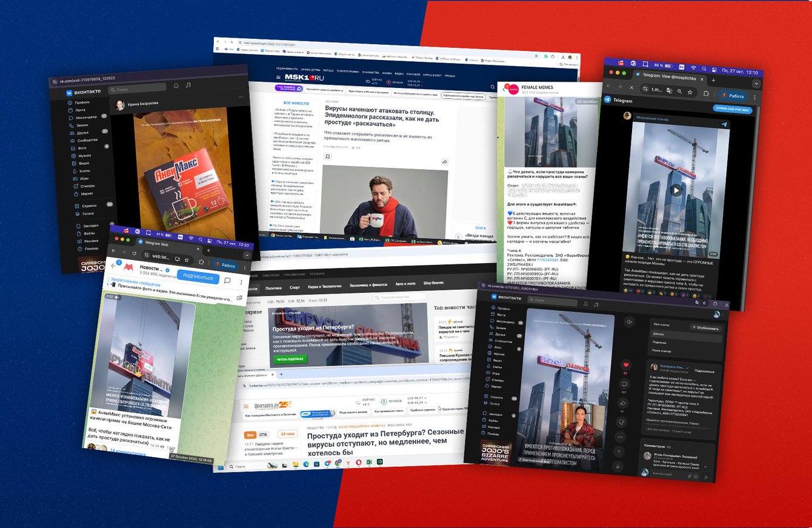Click ПОДПИСАТЬСЯ in the Новости Telegram channel

(x=198, y=278)
